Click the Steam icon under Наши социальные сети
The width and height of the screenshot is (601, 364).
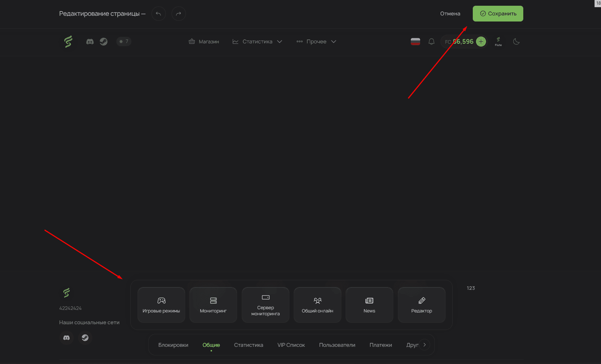click(x=85, y=337)
